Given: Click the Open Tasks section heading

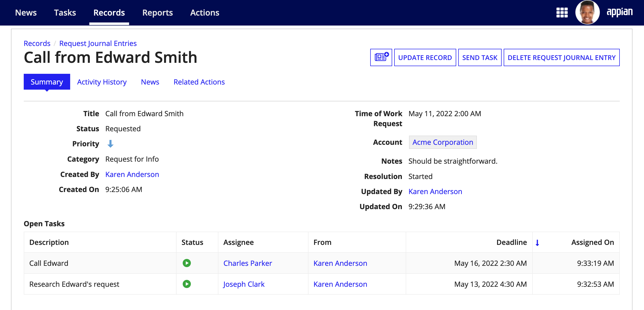Looking at the screenshot, I should pyautogui.click(x=44, y=224).
